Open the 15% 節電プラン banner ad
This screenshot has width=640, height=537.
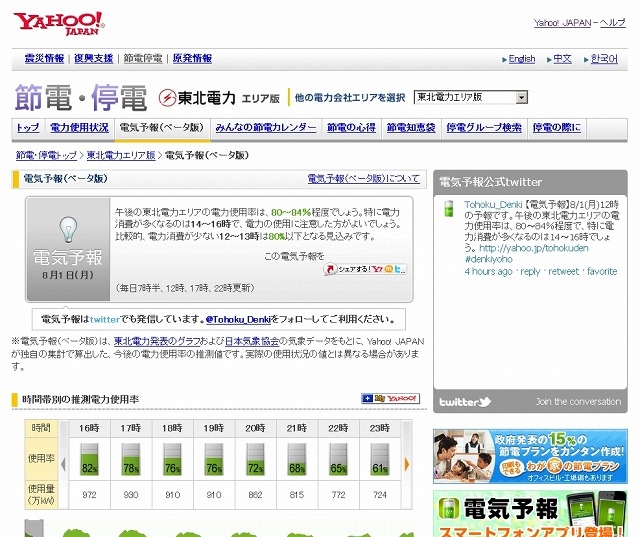pos(530,456)
